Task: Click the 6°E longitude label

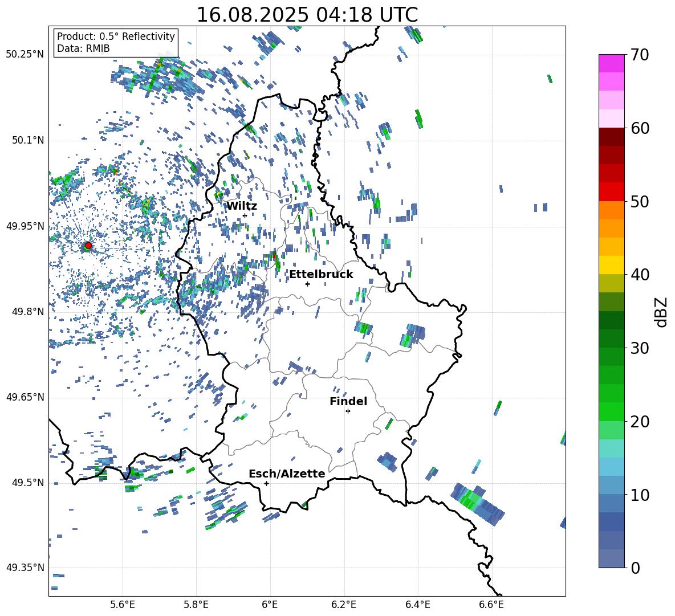Action: pos(270,605)
